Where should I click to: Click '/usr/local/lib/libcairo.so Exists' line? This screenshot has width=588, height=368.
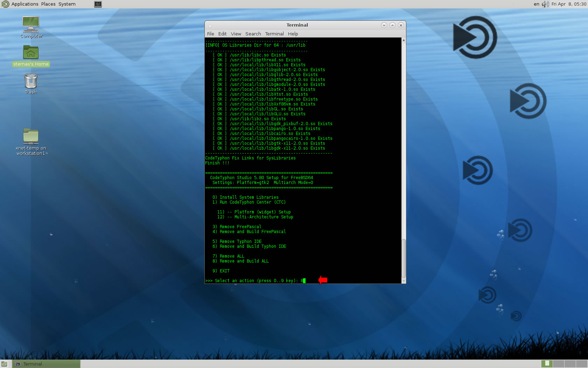tap(261, 134)
